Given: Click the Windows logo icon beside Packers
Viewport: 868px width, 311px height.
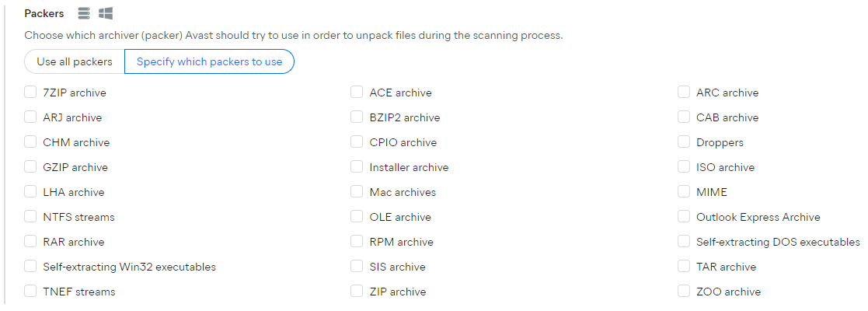Looking at the screenshot, I should pyautogui.click(x=106, y=13).
